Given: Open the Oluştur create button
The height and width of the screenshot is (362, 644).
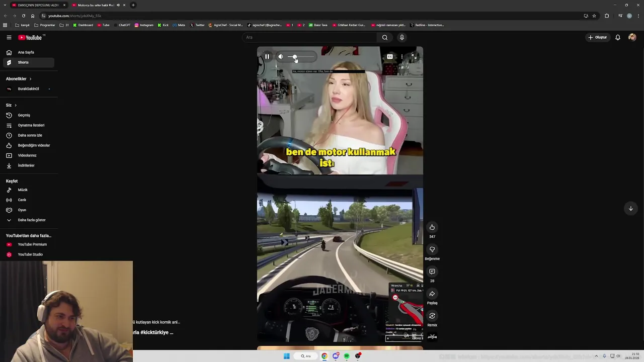Looking at the screenshot, I should [x=597, y=37].
